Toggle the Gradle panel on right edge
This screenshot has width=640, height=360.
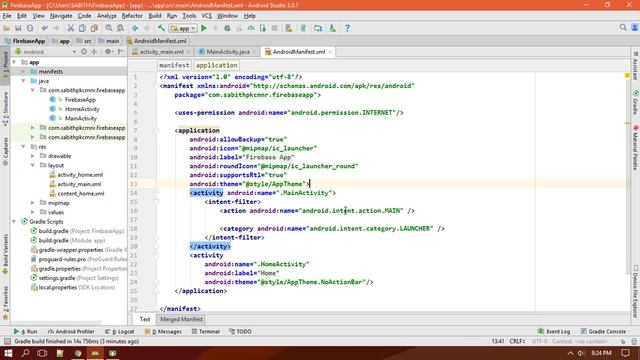[x=636, y=103]
